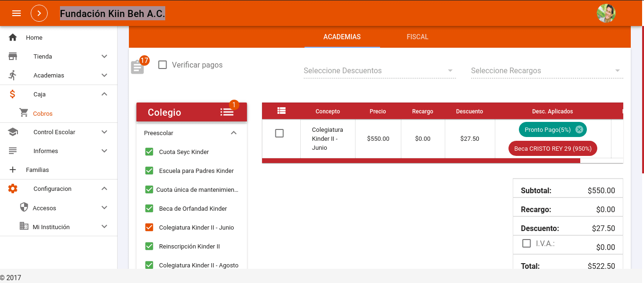Uncheck Beca de Orfandad Kinder
Viewport: 644px width, 283px height.
coord(149,208)
